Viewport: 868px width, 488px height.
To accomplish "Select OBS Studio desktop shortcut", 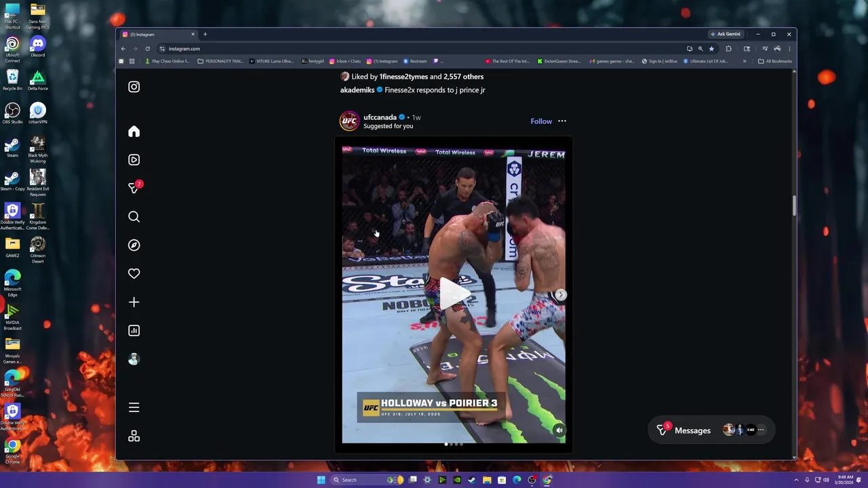I will pyautogui.click(x=12, y=113).
